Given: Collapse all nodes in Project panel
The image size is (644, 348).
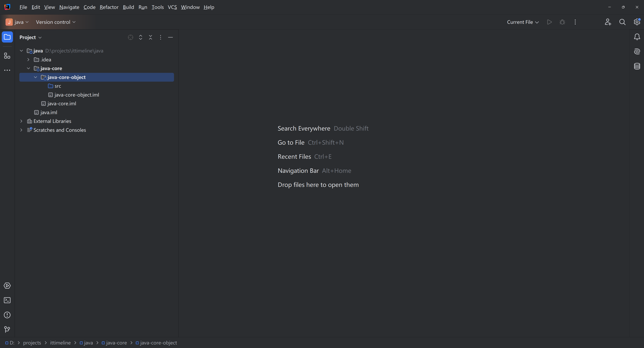Looking at the screenshot, I should tap(150, 38).
